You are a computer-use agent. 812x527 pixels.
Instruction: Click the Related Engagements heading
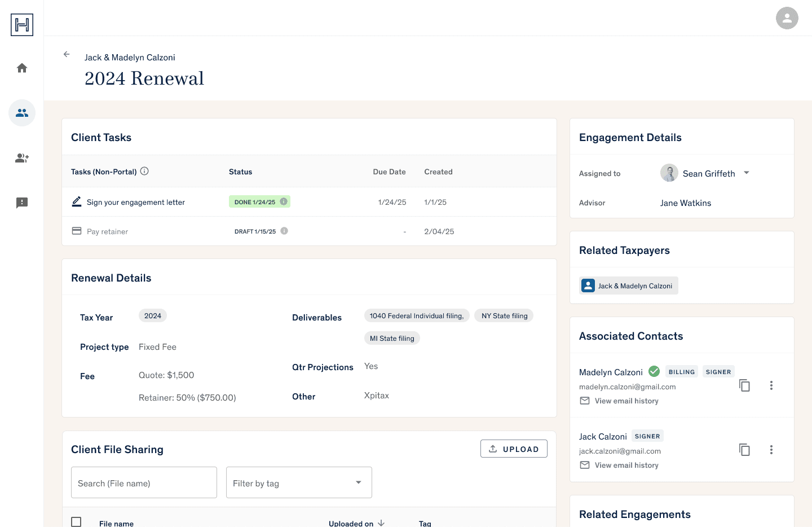pos(635,514)
